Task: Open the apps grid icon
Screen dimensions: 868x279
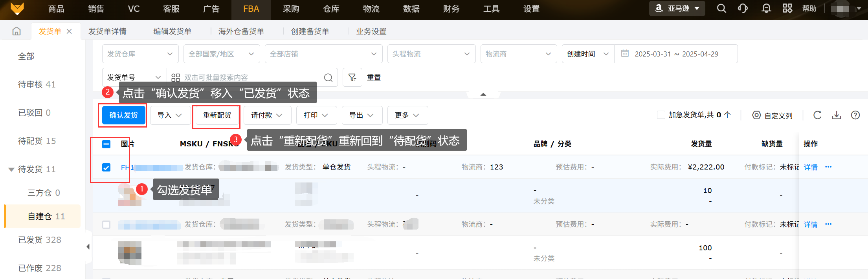Action: pos(787,8)
